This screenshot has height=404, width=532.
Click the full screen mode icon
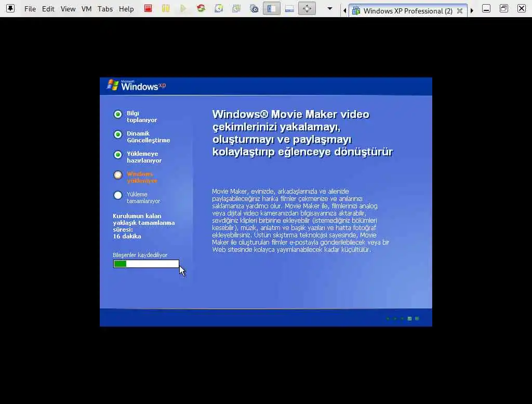pos(307,8)
